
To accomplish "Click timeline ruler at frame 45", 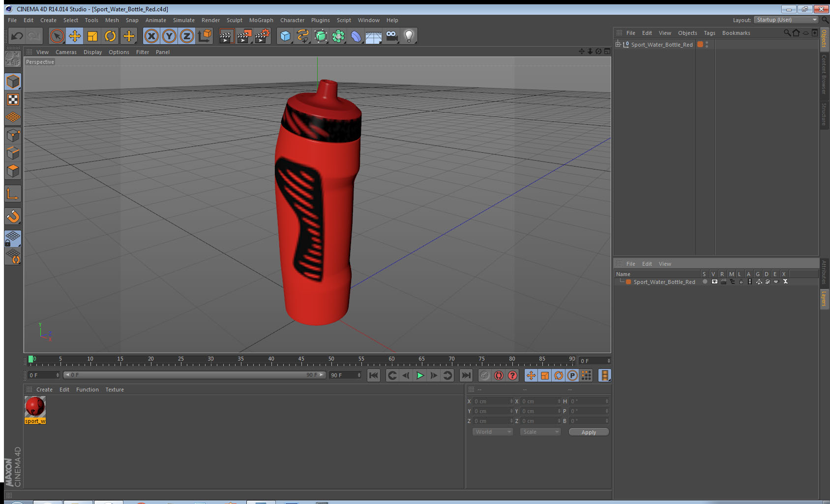I will point(301,360).
